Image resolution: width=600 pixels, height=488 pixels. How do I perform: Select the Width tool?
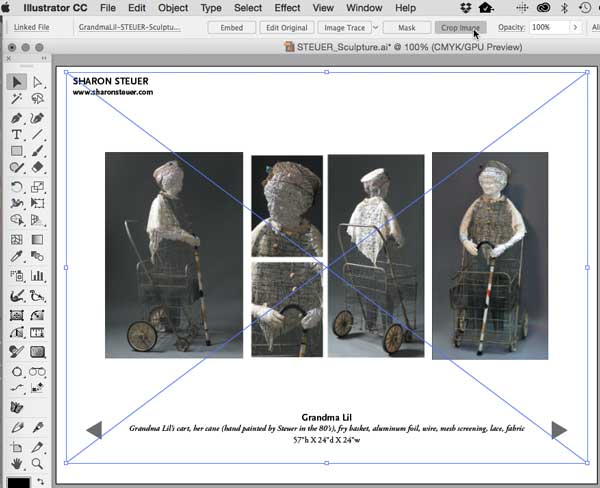[x=16, y=203]
